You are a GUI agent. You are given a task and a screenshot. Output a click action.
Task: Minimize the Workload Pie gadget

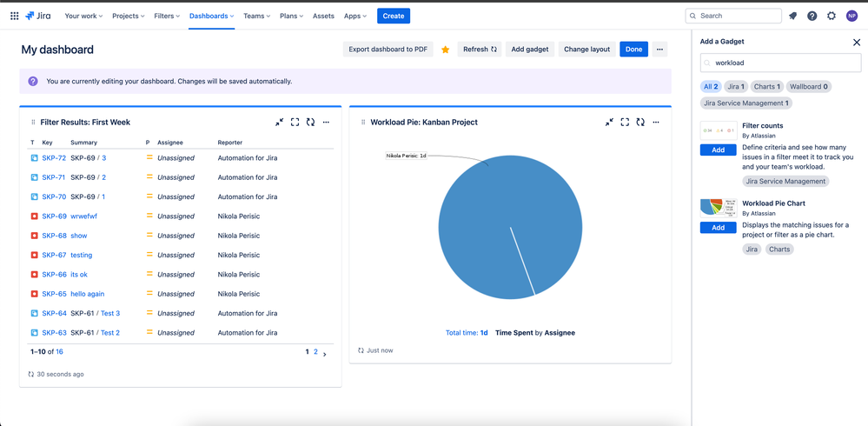(609, 122)
